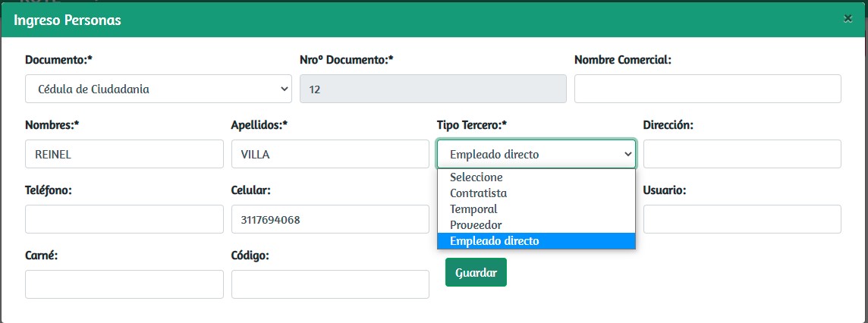The height and width of the screenshot is (323, 868).
Task: Click the Carné text field
Action: (124, 284)
